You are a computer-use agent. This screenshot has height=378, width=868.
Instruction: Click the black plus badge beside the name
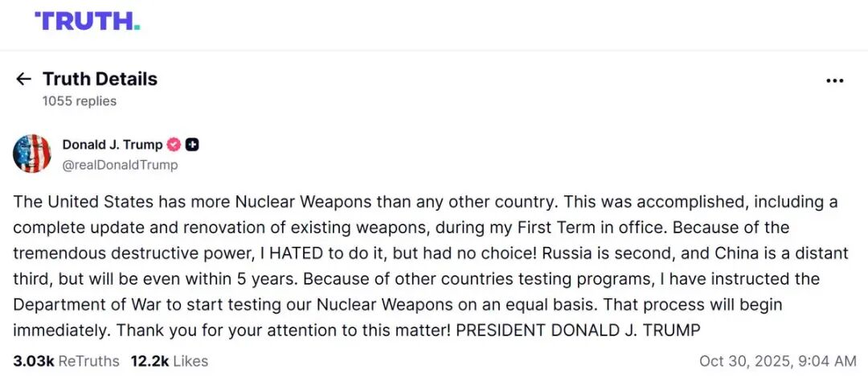192,146
